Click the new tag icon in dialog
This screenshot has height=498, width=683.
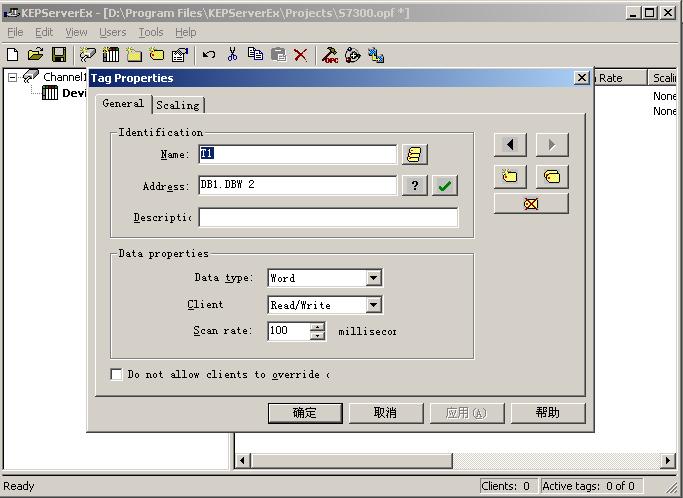(x=510, y=176)
